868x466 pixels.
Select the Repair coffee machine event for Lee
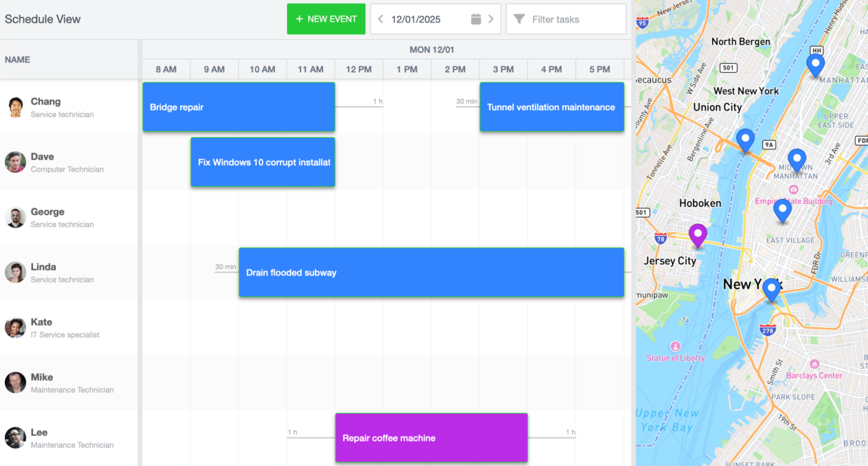click(431, 437)
